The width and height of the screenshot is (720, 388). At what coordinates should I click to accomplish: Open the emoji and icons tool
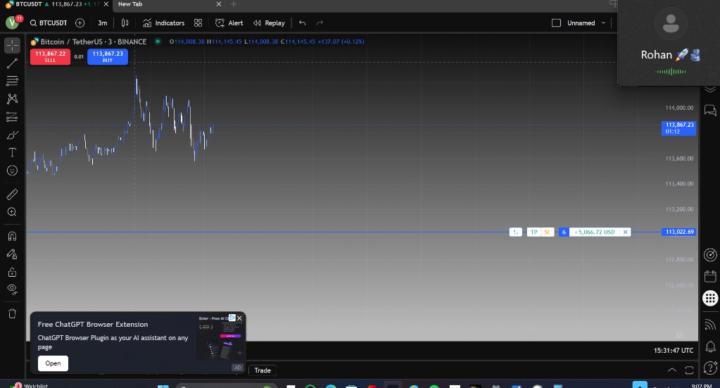click(x=12, y=171)
